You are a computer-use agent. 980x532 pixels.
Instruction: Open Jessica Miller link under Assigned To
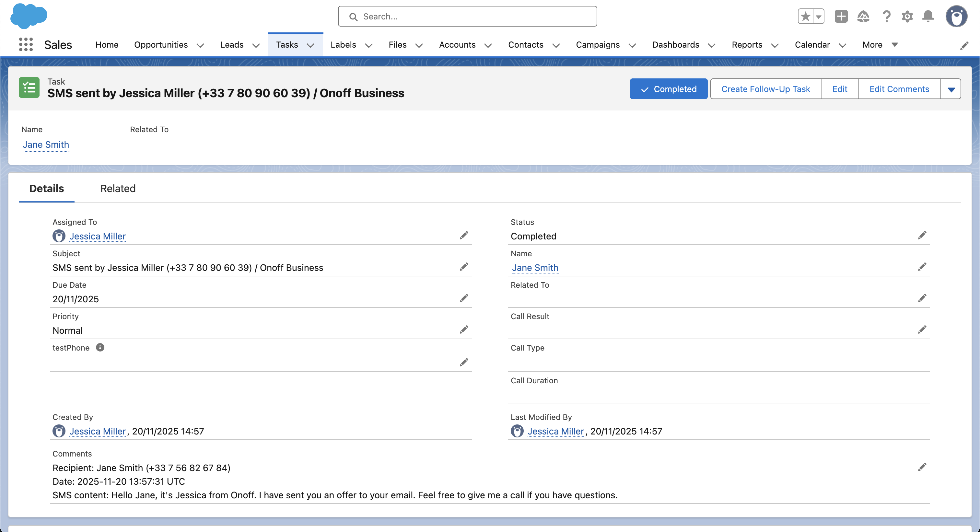click(x=98, y=236)
